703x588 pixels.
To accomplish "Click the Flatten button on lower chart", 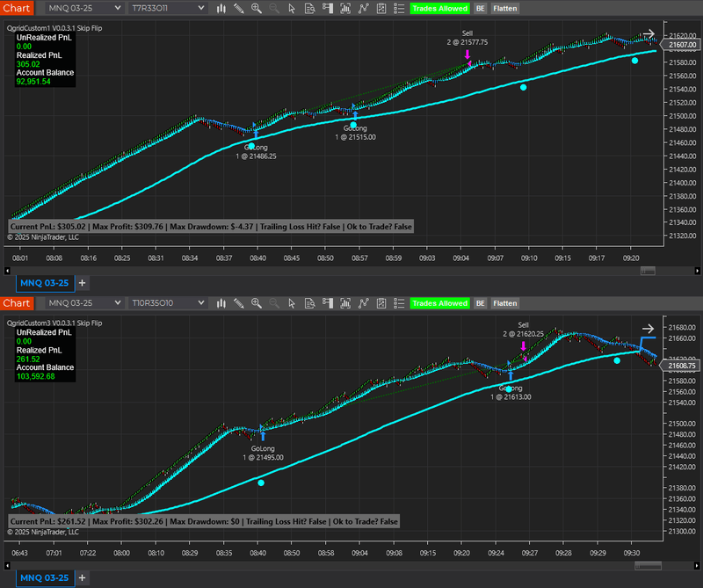I will 504,303.
